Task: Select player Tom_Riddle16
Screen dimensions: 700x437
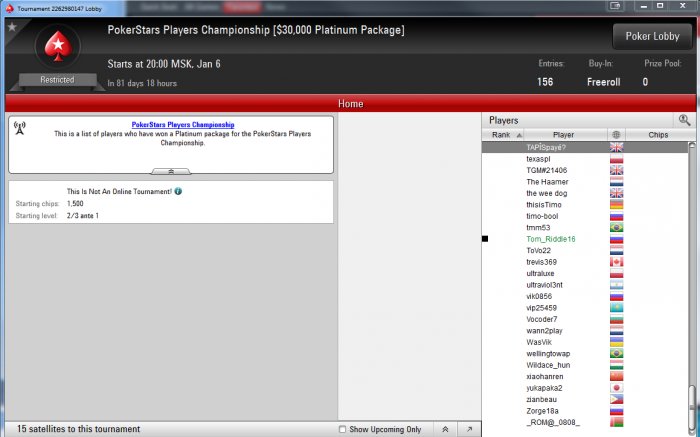Action: (550, 239)
